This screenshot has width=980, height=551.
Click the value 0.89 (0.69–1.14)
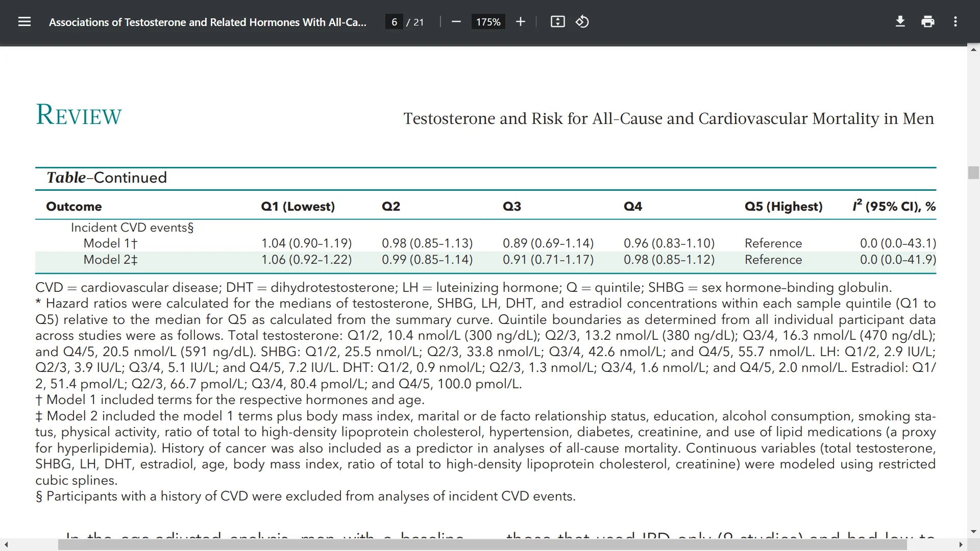pos(548,243)
